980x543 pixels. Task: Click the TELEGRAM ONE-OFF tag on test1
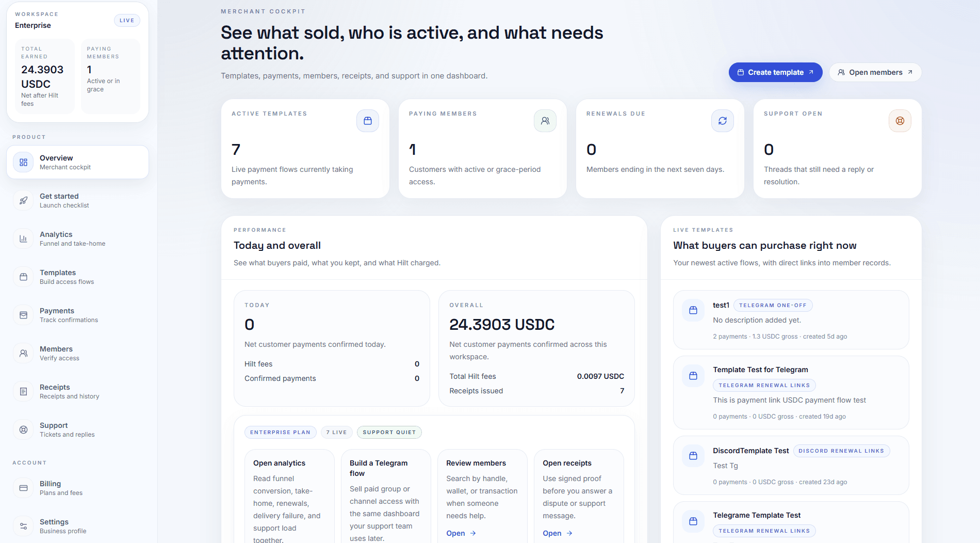773,305
